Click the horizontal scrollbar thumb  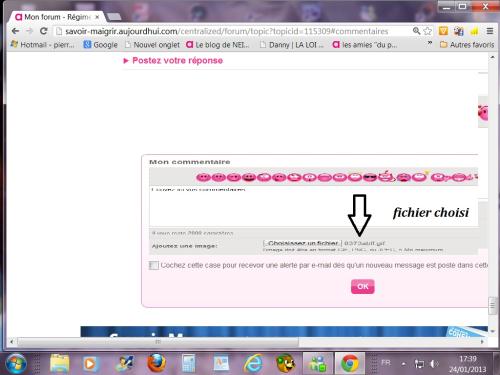pos(158,342)
